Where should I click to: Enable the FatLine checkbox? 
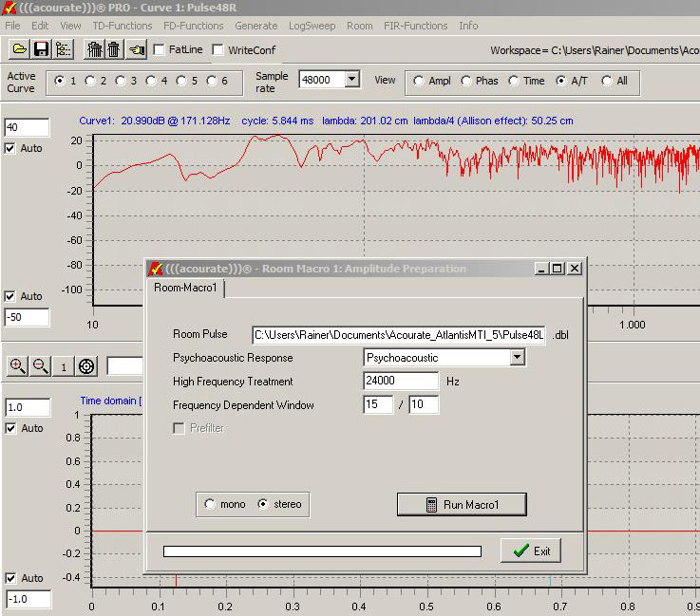coord(159,49)
